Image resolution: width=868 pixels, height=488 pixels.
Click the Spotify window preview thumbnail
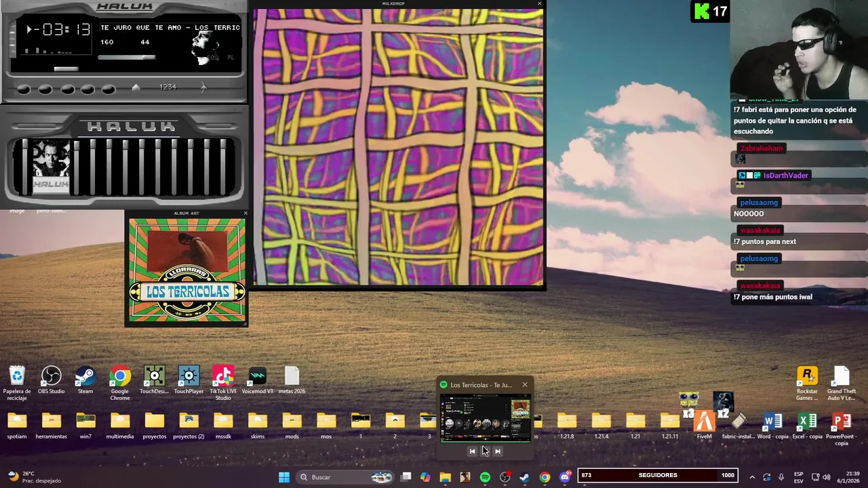[485, 418]
